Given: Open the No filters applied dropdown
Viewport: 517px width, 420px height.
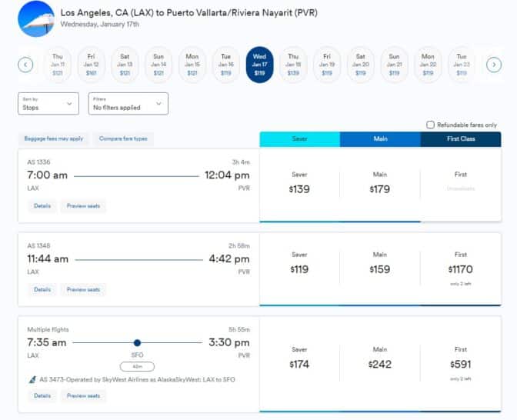Looking at the screenshot, I should pyautogui.click(x=128, y=104).
